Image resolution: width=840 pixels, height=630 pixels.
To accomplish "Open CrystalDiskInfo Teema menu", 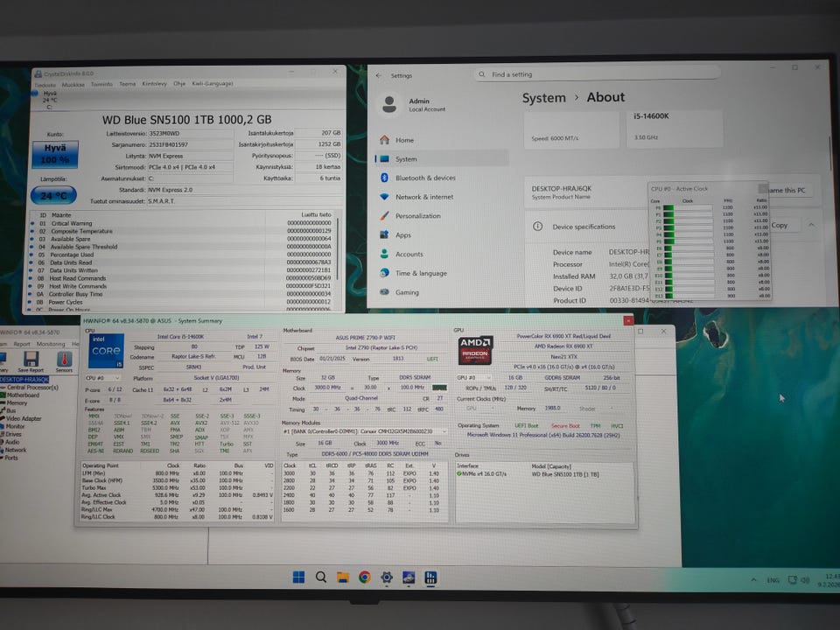I will tap(127, 84).
